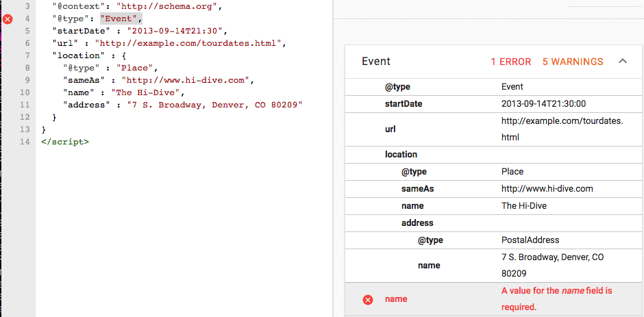The image size is (644, 317).
Task: Click line number 7 in the gutter
Action: pos(27,55)
